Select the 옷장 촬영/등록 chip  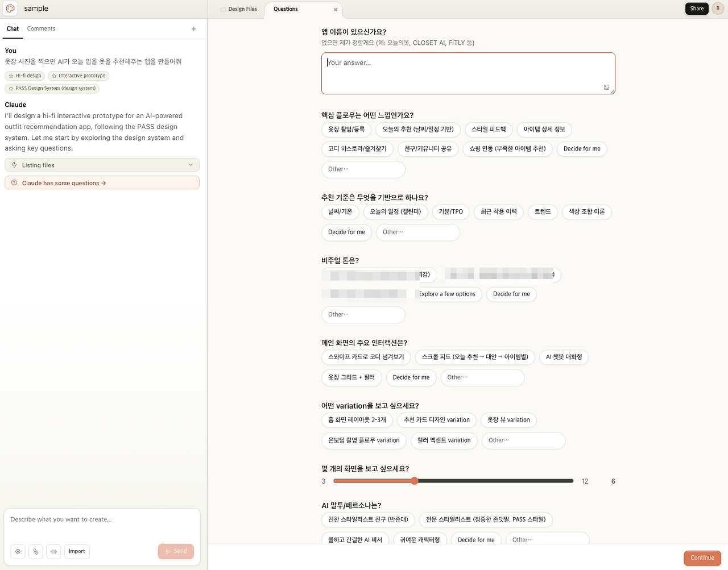[346, 130]
